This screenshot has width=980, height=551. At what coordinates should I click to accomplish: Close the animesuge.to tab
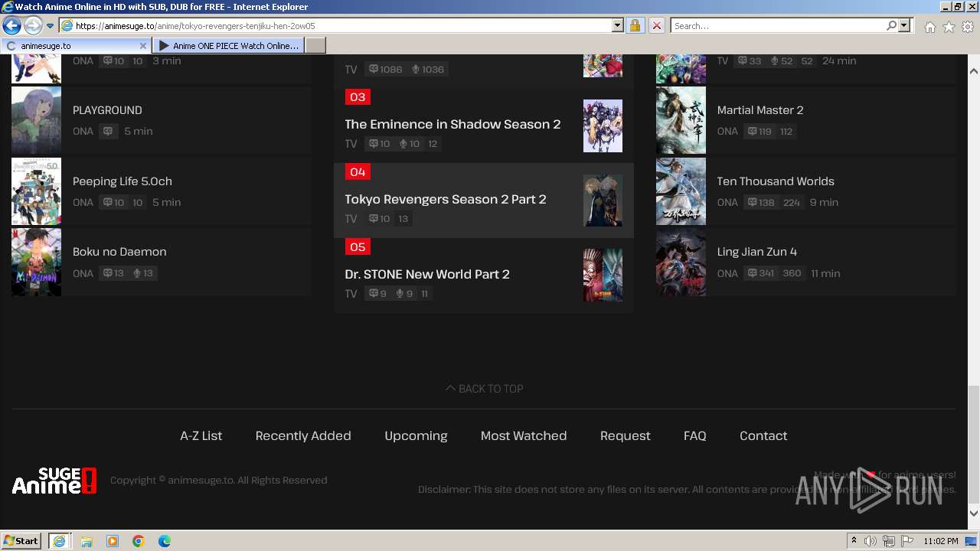pos(142,46)
